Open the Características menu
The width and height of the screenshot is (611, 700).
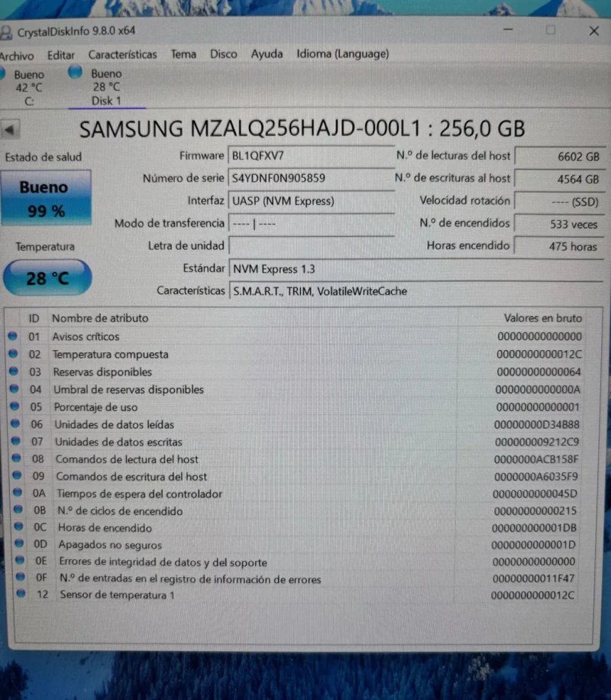point(122,54)
